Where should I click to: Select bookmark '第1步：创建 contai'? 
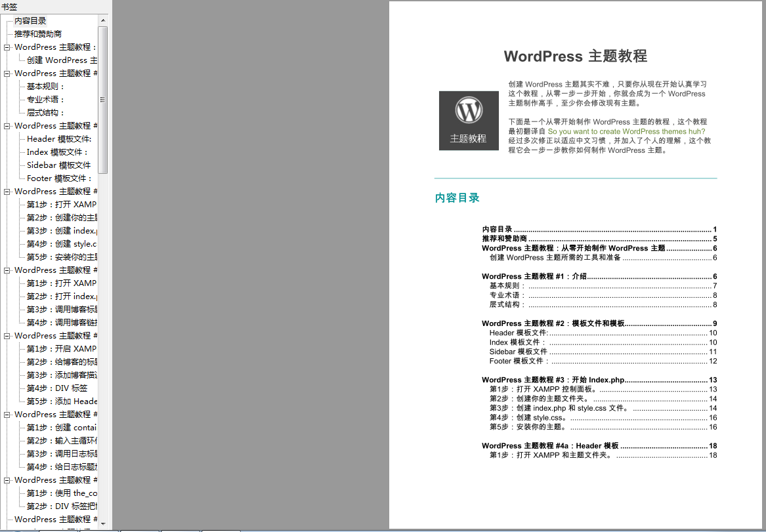(x=62, y=428)
